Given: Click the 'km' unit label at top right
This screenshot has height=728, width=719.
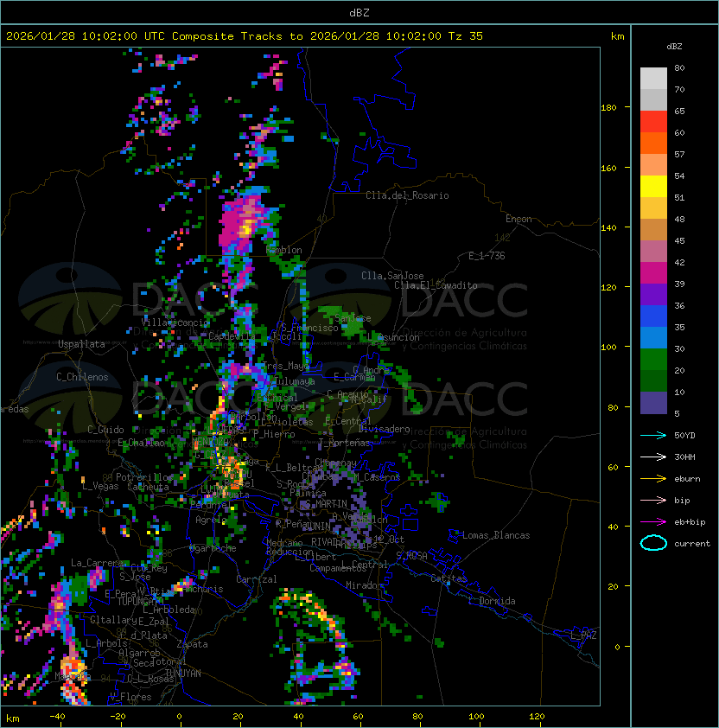Looking at the screenshot, I should coord(617,36).
